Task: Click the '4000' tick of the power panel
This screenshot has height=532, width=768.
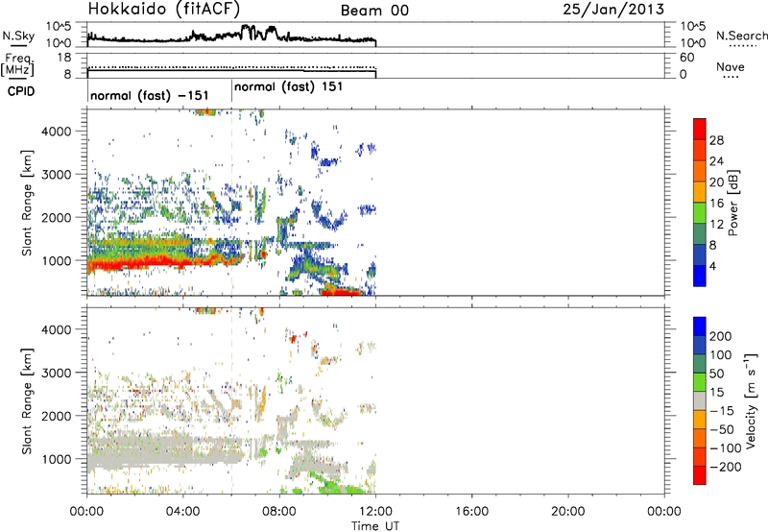Action: pos(57,132)
